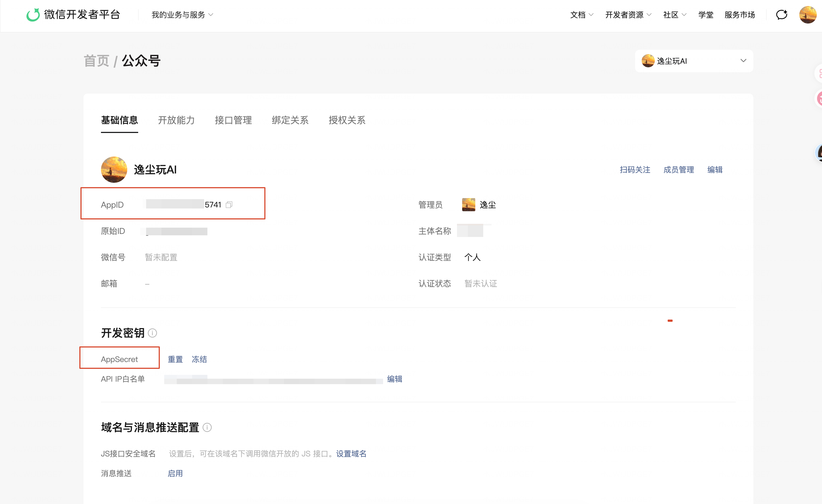Click the 管理员 逸尘 avatar thumbnail

click(x=468, y=204)
